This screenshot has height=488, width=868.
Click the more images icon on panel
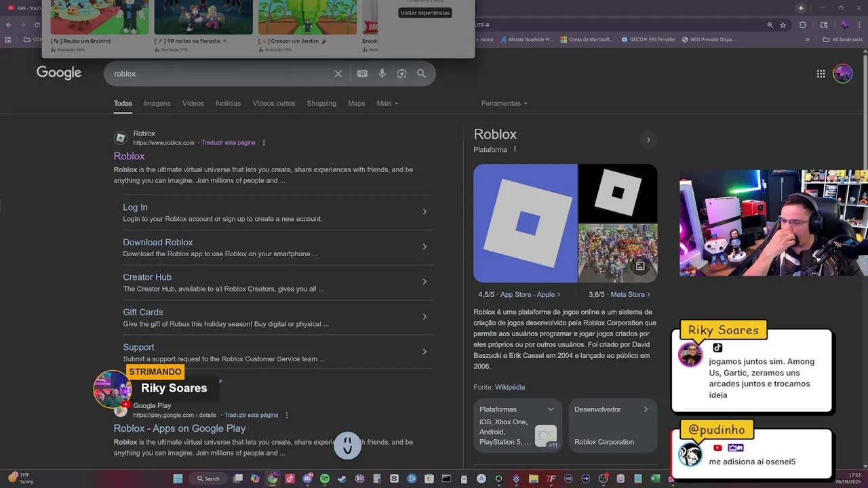[x=640, y=266]
